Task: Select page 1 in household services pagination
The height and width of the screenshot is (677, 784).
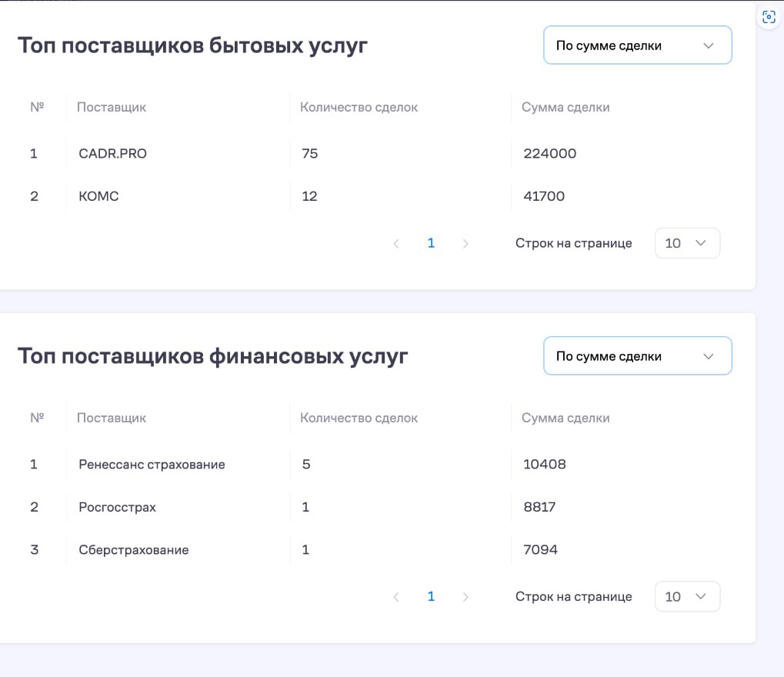Action: 431,243
